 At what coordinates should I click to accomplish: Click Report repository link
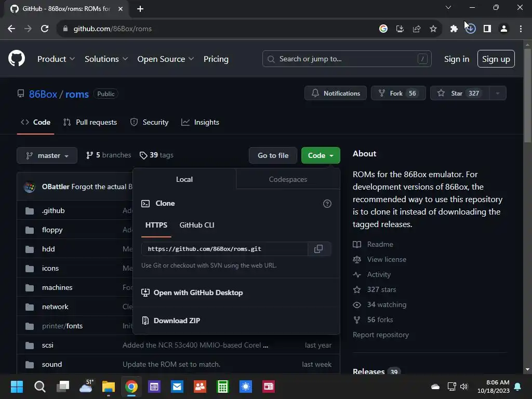coord(381,335)
